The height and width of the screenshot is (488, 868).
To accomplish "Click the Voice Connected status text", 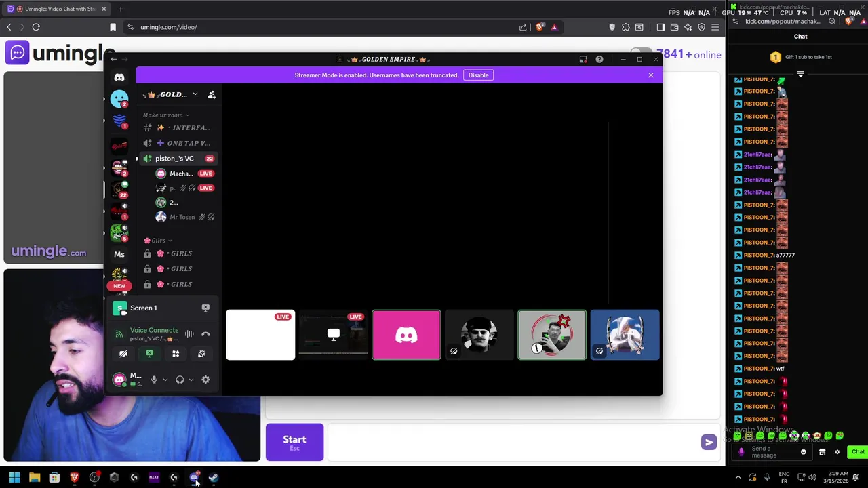I will pyautogui.click(x=154, y=330).
